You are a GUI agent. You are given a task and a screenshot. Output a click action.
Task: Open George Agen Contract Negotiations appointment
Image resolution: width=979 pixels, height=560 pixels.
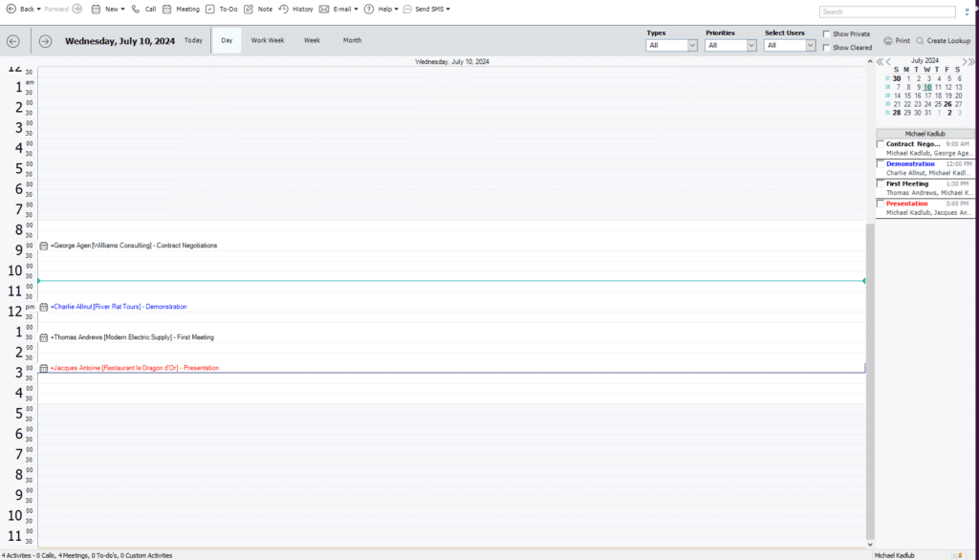tap(134, 246)
